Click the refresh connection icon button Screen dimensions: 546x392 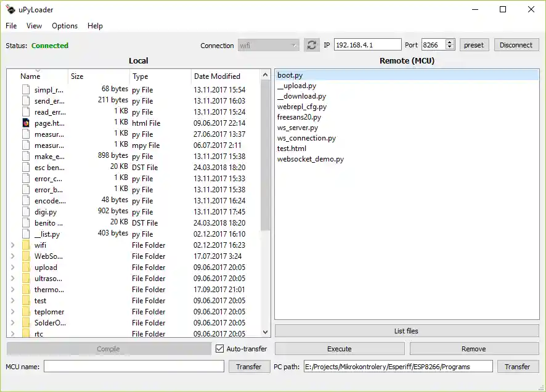312,45
